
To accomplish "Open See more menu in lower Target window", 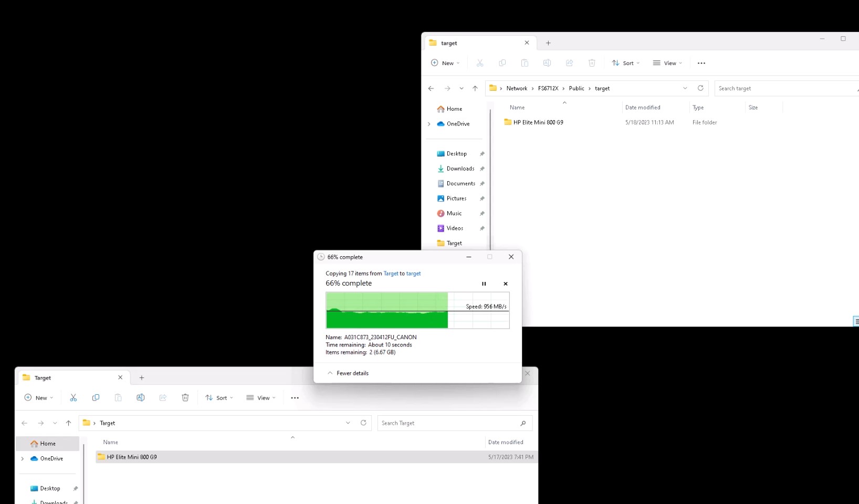I will [295, 398].
